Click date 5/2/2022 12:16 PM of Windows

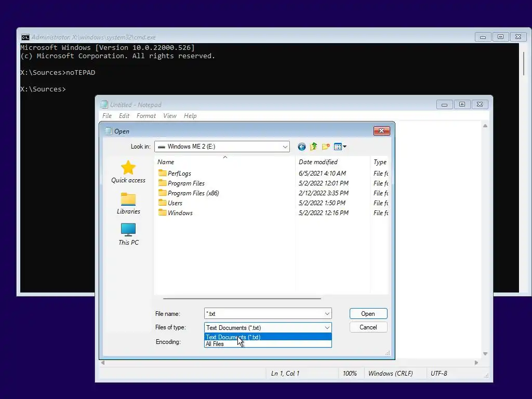click(323, 212)
